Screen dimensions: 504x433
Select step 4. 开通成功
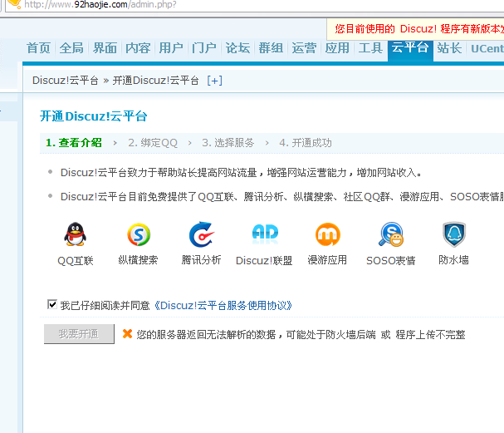pyautogui.click(x=306, y=142)
